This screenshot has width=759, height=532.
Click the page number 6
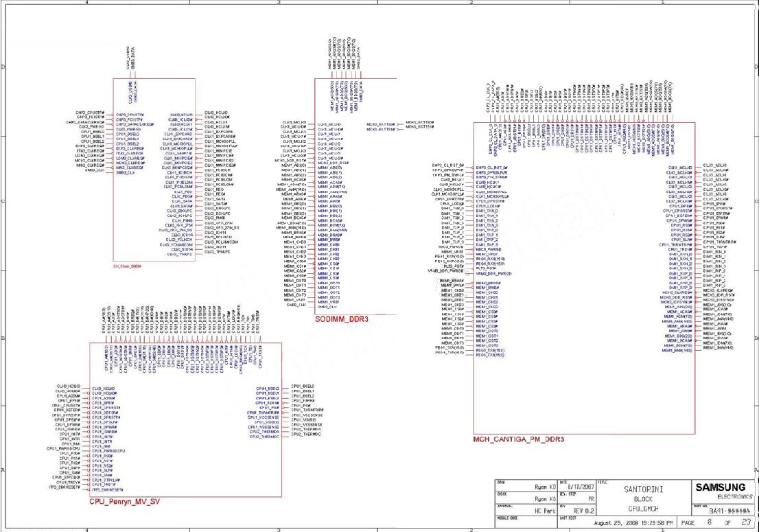point(709,522)
